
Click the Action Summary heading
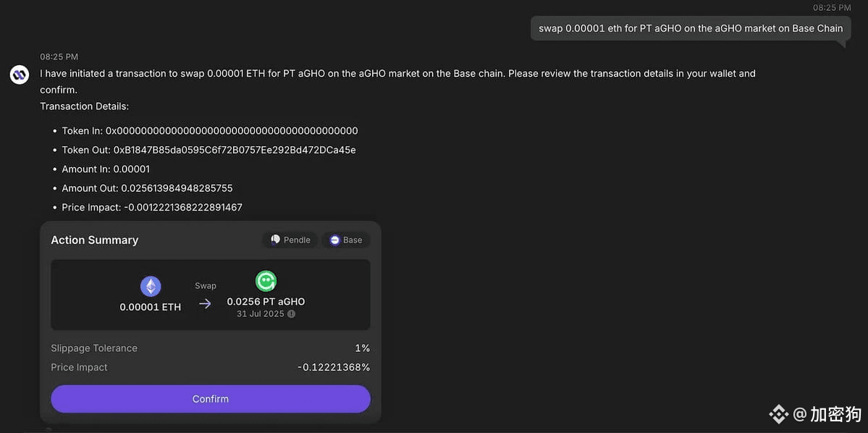(x=95, y=240)
